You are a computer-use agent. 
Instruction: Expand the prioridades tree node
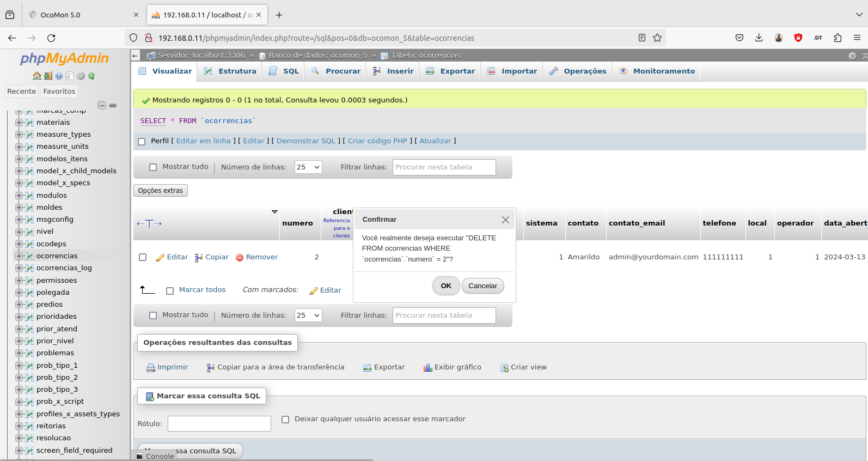pos(19,317)
